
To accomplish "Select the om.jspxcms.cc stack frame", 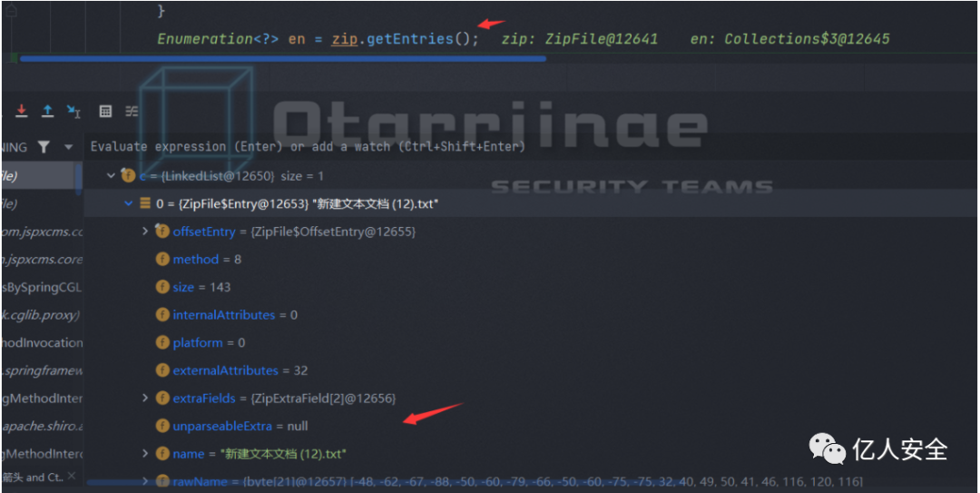I will 41,232.
